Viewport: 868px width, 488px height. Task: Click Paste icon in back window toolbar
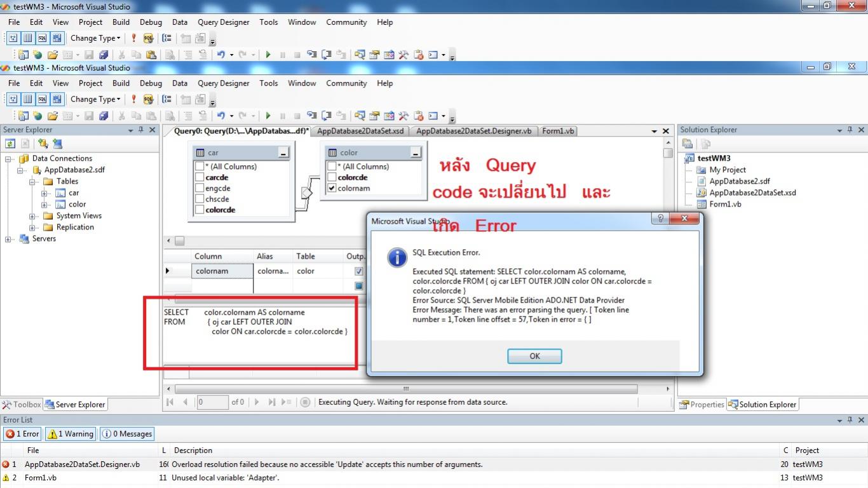151,55
